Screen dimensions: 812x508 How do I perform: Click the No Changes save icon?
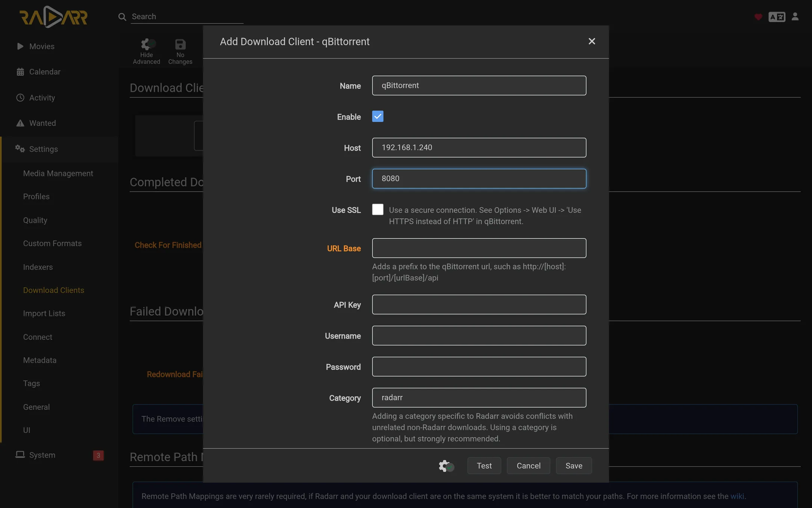pos(180,52)
